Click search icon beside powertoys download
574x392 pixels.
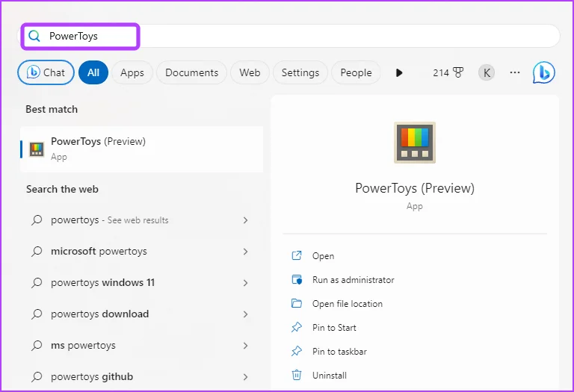coord(37,314)
